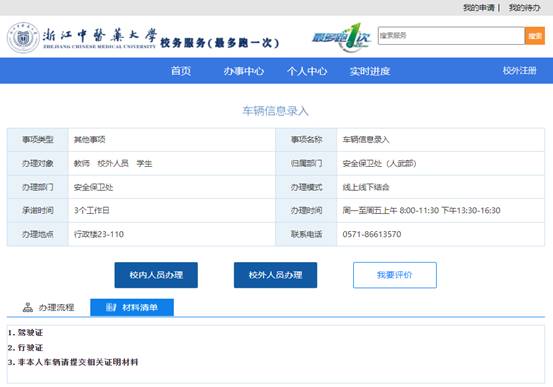Click the phone number 0571-86613570
The height and width of the screenshot is (387, 553).
[372, 234]
